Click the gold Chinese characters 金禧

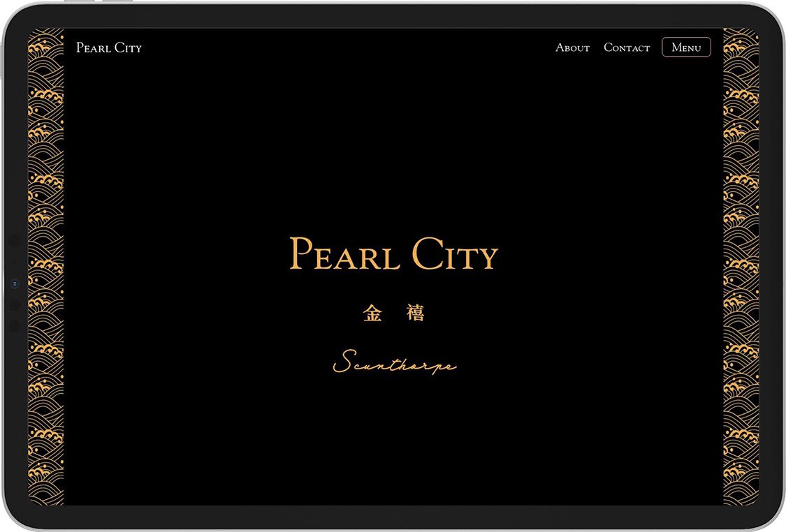[393, 313]
